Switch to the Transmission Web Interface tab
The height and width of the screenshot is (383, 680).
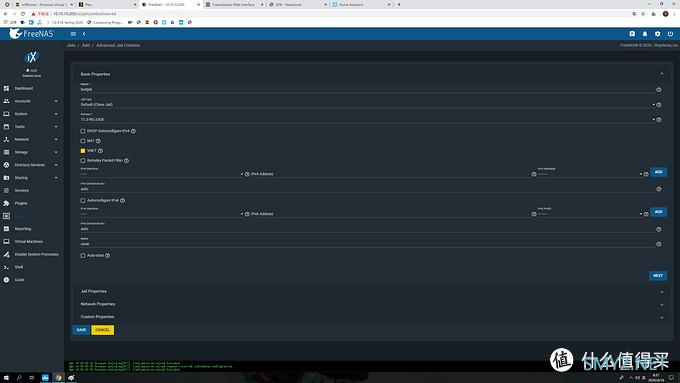234,4
